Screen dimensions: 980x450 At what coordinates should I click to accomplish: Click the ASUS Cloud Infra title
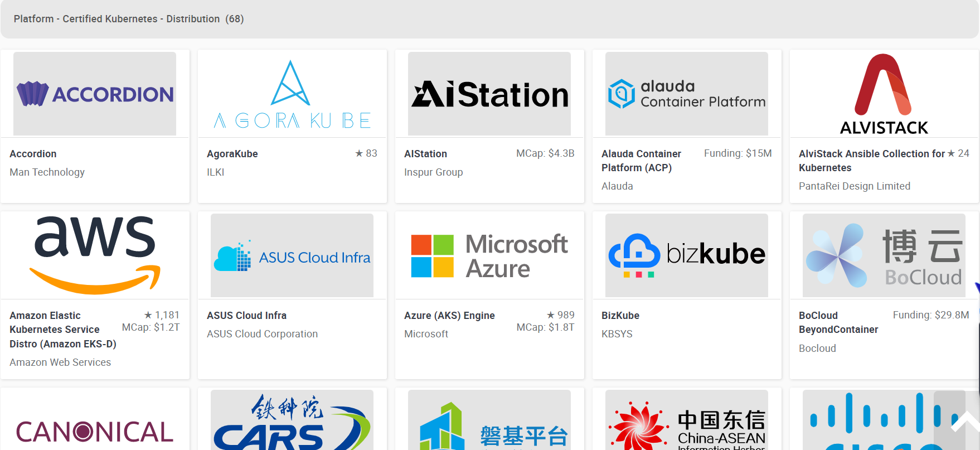pos(246,316)
